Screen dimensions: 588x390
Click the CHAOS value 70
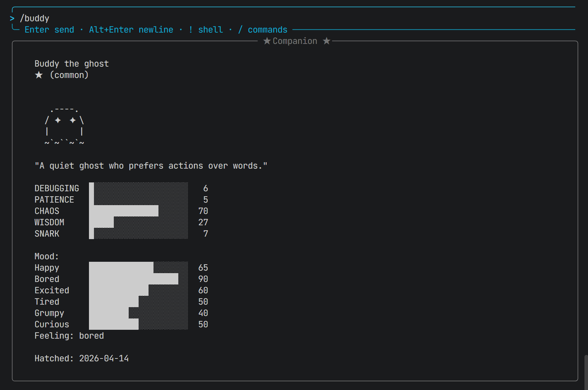pos(203,211)
